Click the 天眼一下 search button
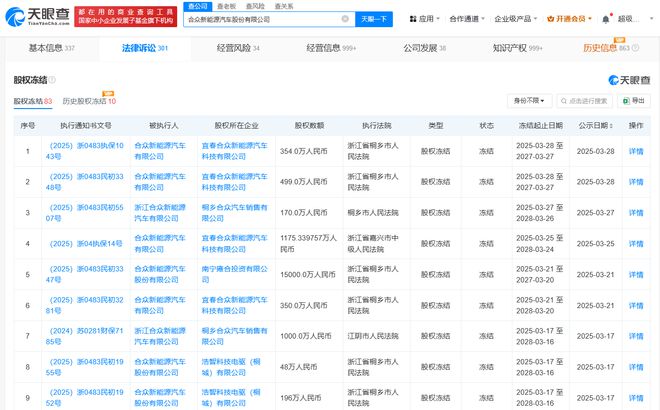660x410 pixels. [374, 19]
